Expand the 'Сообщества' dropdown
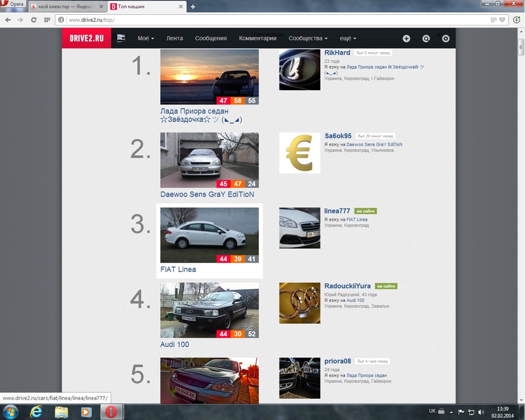525x420 pixels. [308, 38]
